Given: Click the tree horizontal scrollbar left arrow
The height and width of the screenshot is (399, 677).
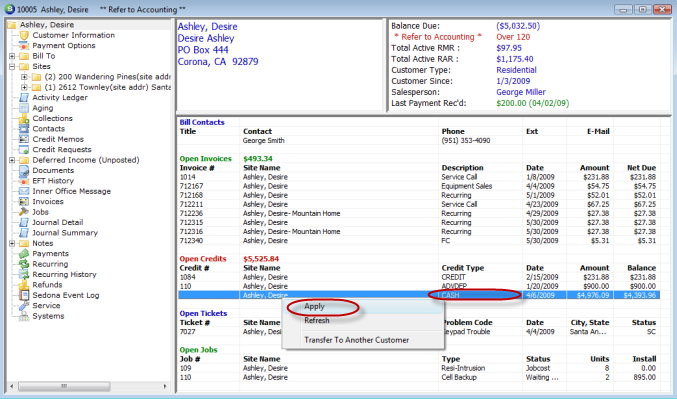Looking at the screenshot, I should tap(12, 386).
